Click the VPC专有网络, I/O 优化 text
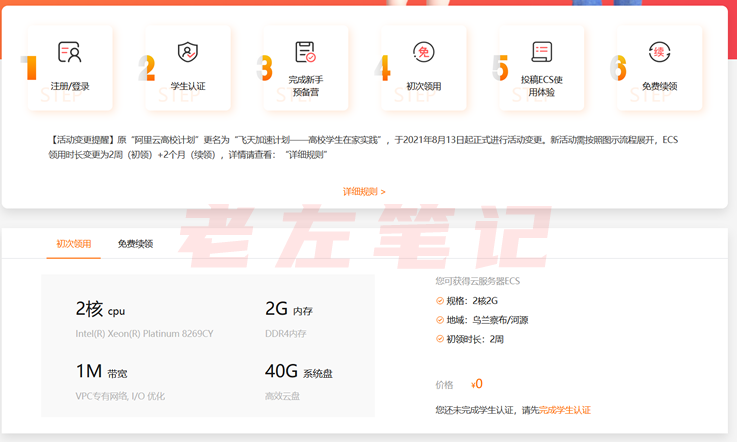The image size is (737, 442). [x=120, y=396]
